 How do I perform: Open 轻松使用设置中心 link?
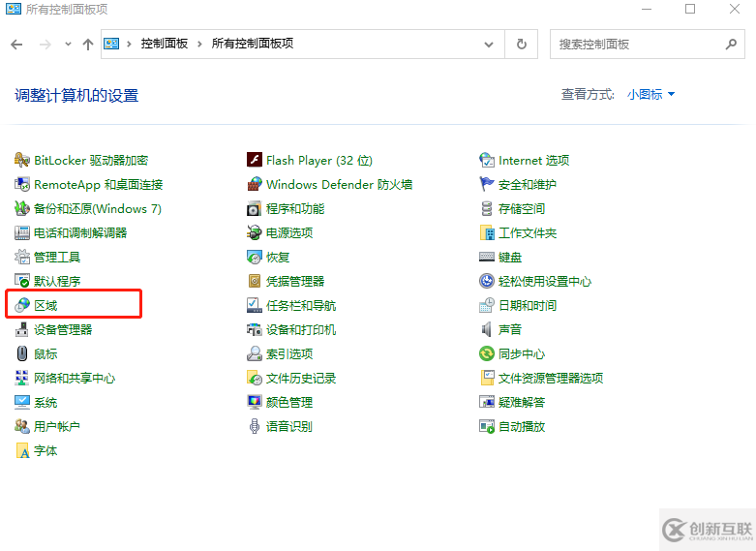544,281
